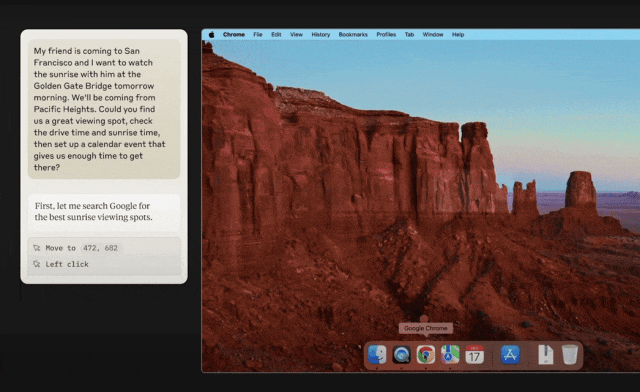Open the History menu
The width and height of the screenshot is (640, 392).
point(321,35)
